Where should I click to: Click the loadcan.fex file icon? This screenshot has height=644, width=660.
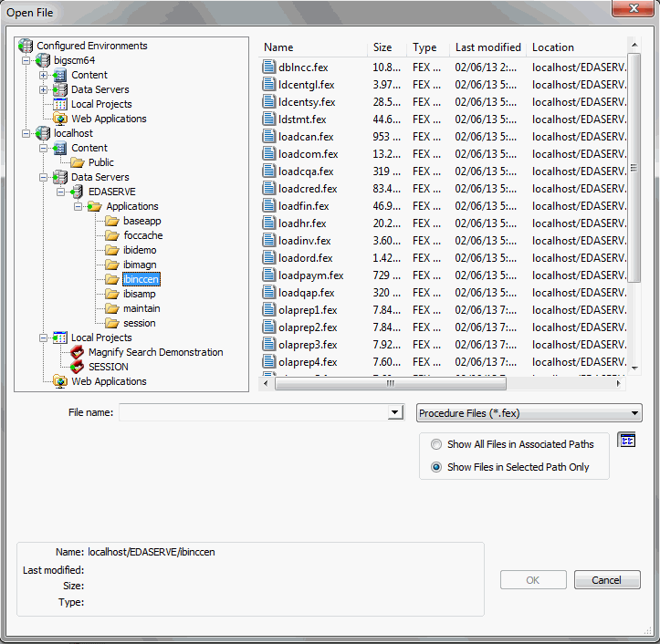pos(269,136)
